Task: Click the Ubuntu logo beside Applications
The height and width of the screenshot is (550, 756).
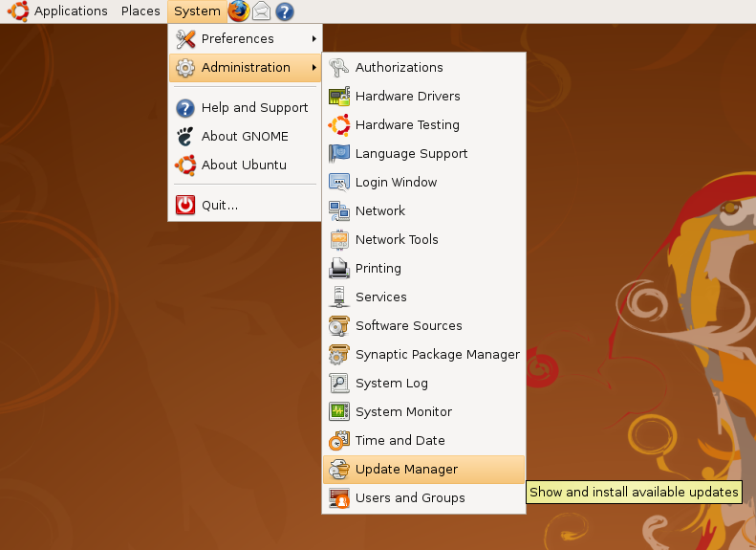Action: click(x=18, y=11)
